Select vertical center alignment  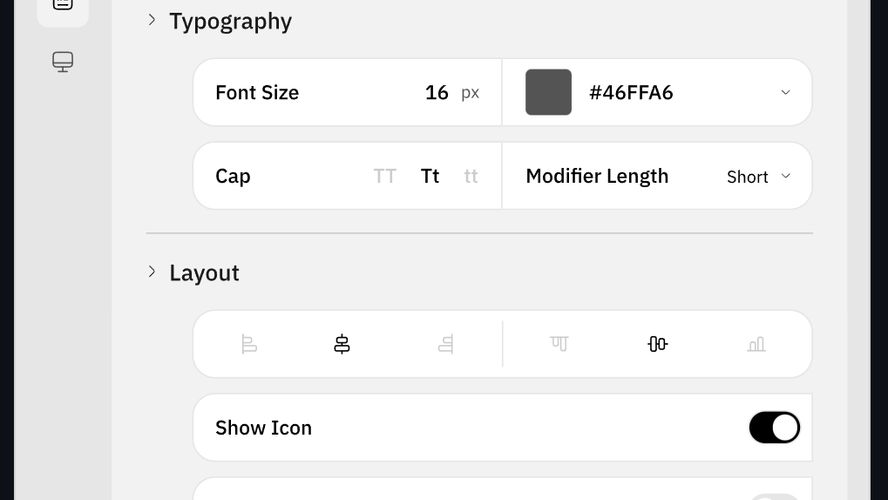click(657, 344)
